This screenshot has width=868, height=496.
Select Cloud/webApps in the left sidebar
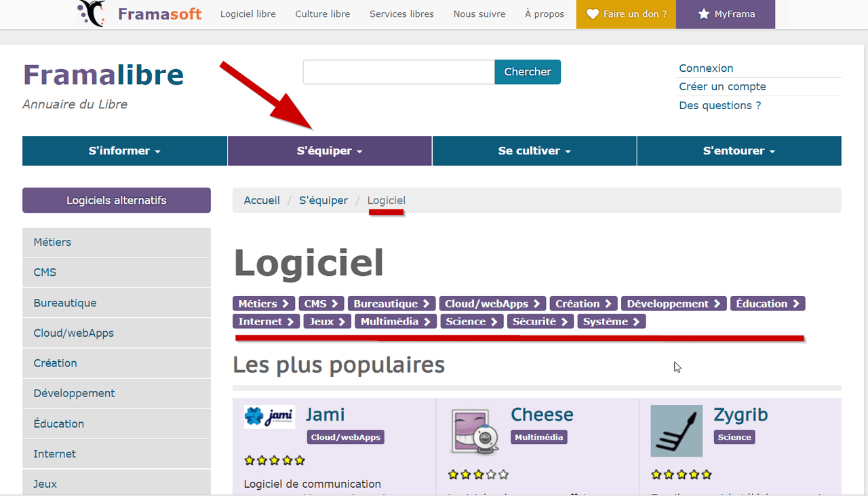[x=117, y=333]
